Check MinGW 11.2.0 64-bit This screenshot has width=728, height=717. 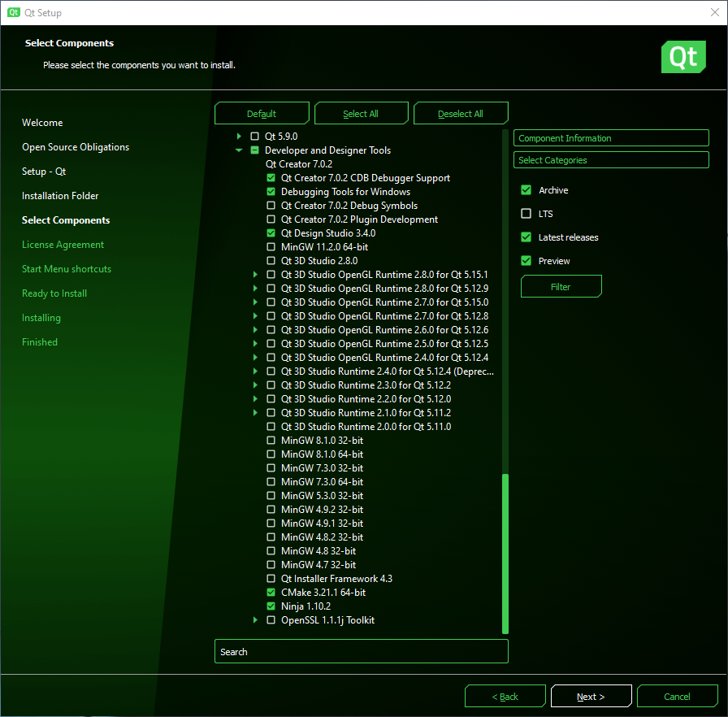click(x=271, y=247)
